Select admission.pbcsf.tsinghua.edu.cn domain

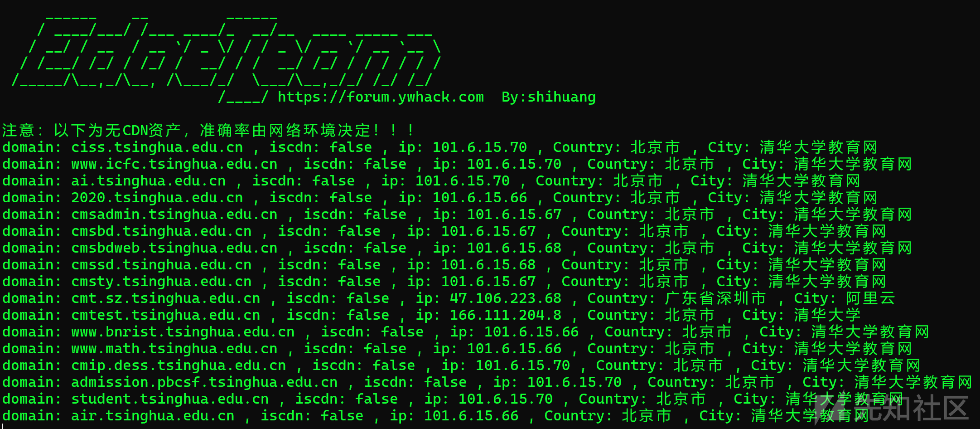click(204, 382)
